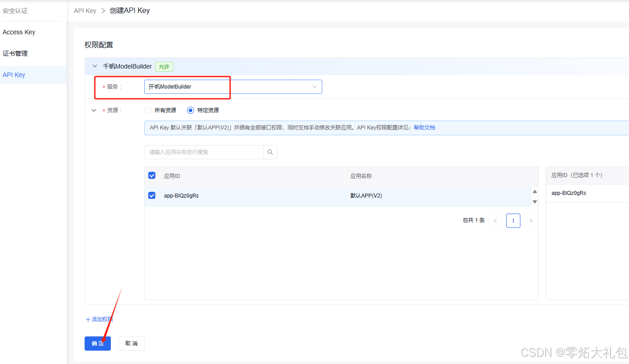The width and height of the screenshot is (629, 364).
Task: Click the 应用ID column header
Action: [172, 176]
